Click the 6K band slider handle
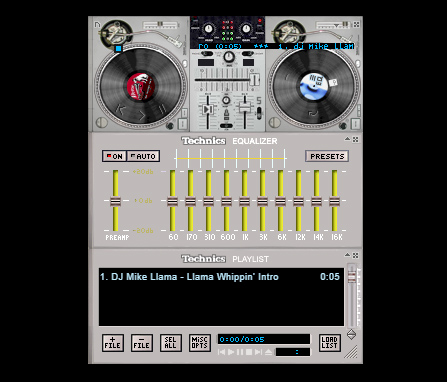 click(280, 201)
